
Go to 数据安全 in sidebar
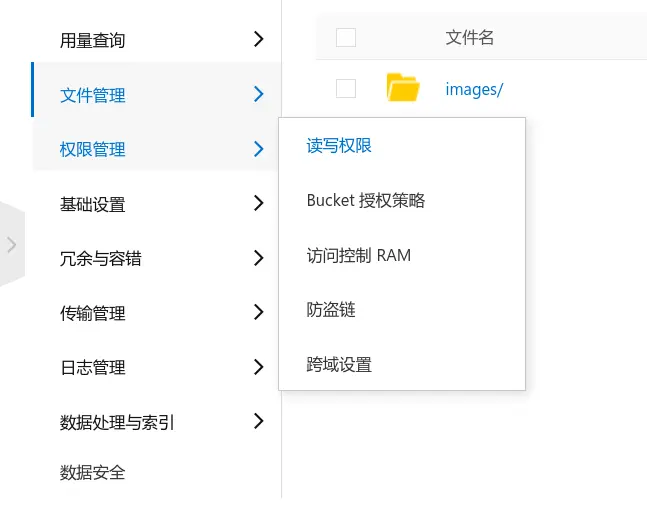92,472
